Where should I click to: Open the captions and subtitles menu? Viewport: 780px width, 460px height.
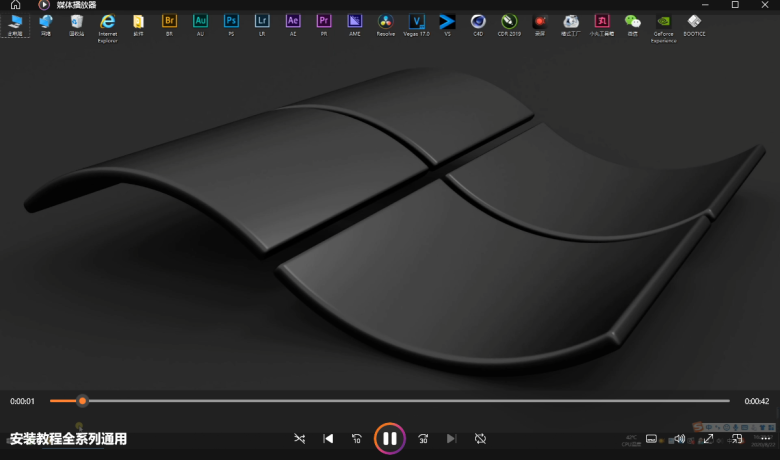(651, 439)
